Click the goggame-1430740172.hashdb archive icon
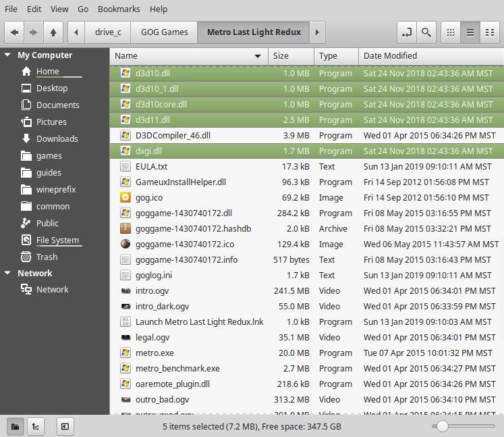Screen dimensions: 504x437 (125, 228)
